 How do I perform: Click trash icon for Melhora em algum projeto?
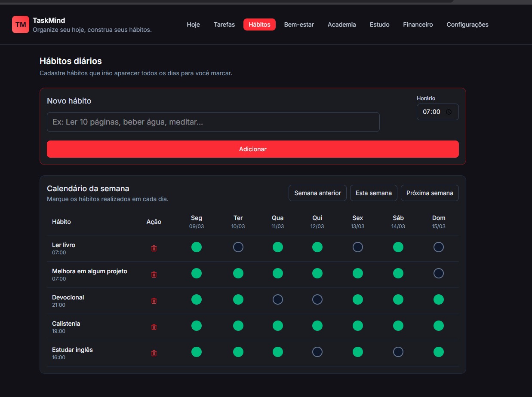pyautogui.click(x=154, y=275)
